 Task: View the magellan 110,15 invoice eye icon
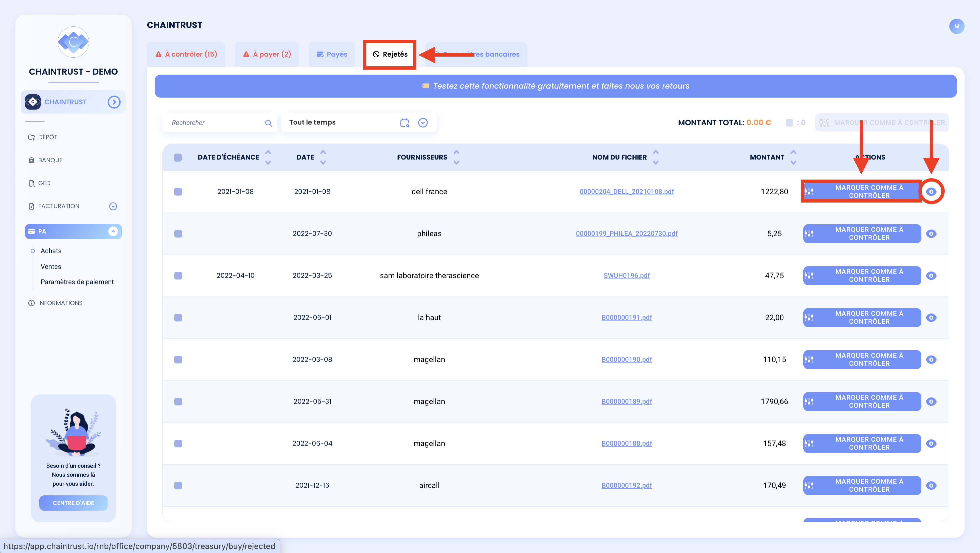(x=931, y=359)
